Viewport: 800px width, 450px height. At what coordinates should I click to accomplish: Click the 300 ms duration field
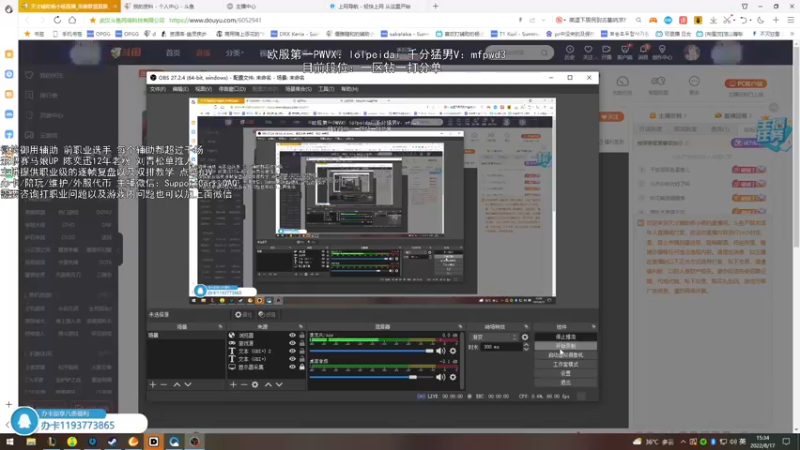[x=501, y=347]
